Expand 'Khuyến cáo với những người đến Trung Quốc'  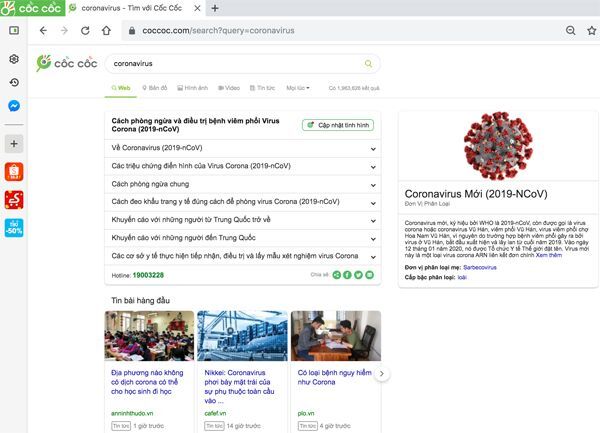(x=243, y=238)
